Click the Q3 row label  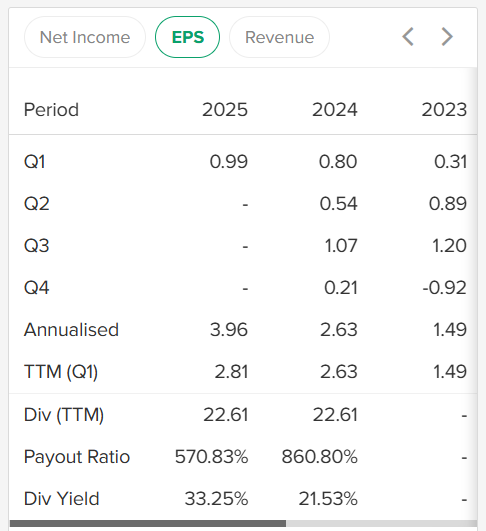pyautogui.click(x=37, y=246)
